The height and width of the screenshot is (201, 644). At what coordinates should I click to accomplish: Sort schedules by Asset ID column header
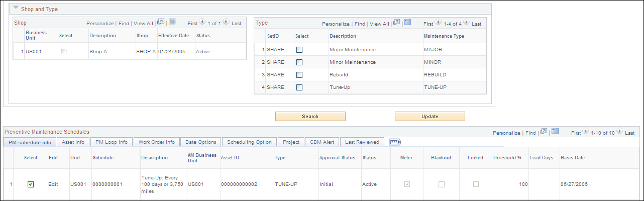[x=230, y=158]
